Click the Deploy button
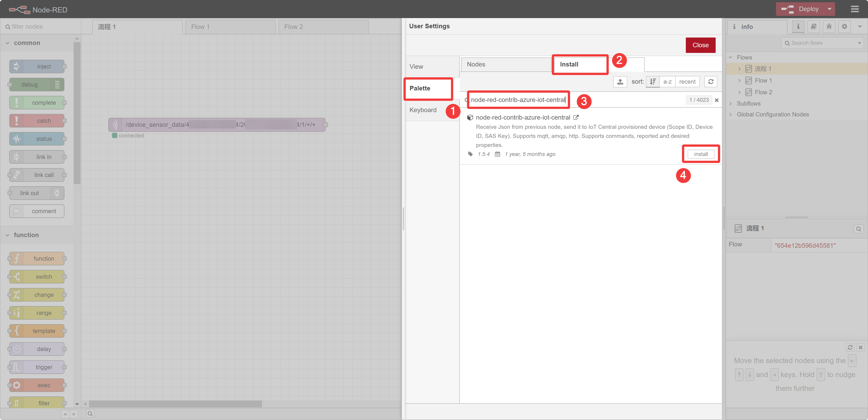Viewport: 868px width, 420px height. 800,9
